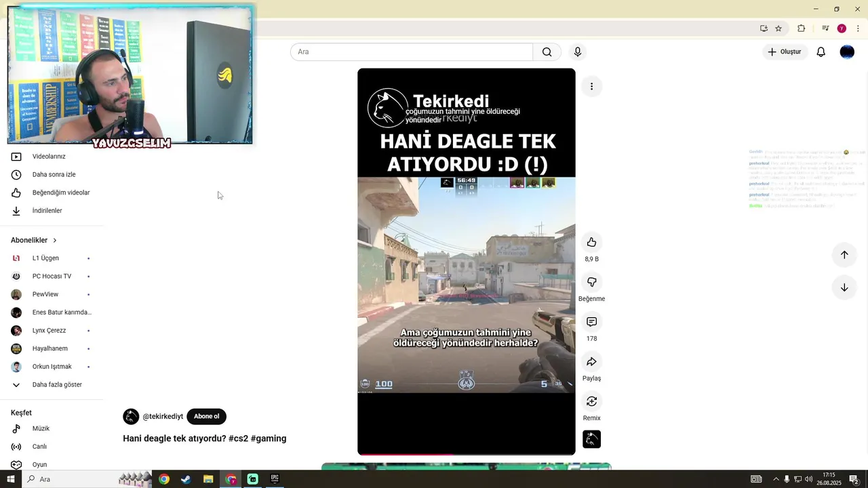Go to next Short with down arrow
This screenshot has height=488, width=868.
coord(844,287)
